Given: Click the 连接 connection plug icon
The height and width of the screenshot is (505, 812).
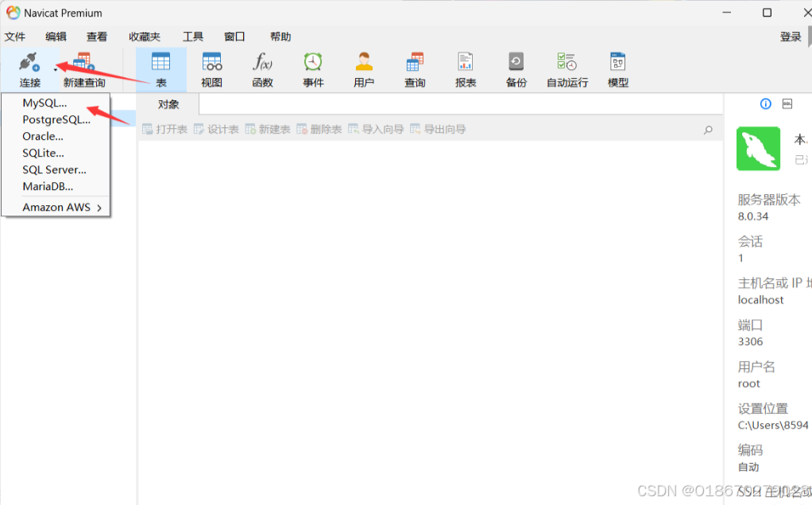Looking at the screenshot, I should 29,62.
